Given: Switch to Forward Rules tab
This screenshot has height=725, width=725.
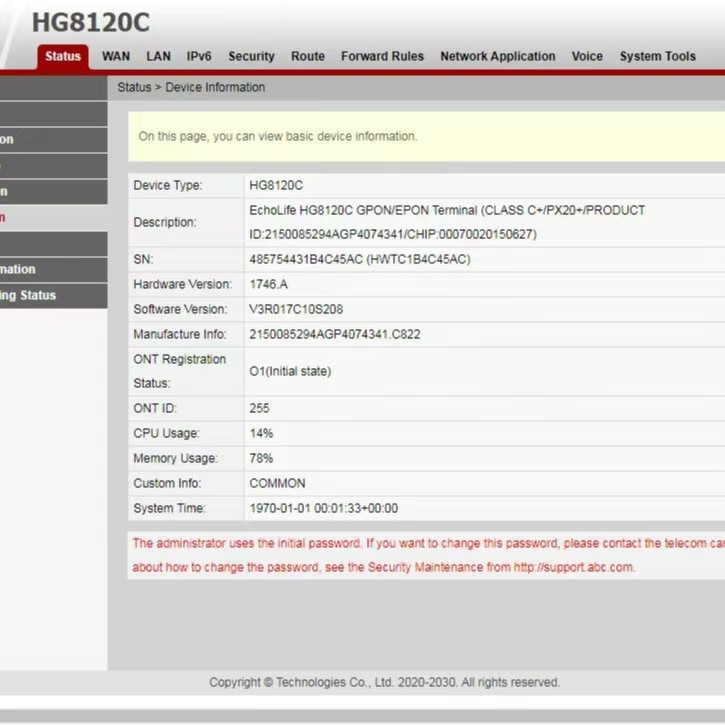Looking at the screenshot, I should pyautogui.click(x=382, y=57).
